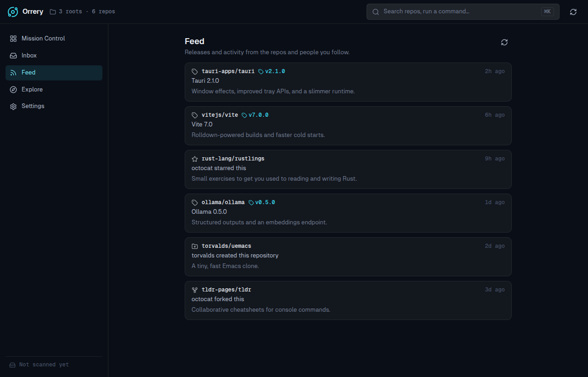Click the Inbox tray icon
588x377 pixels.
(13, 56)
